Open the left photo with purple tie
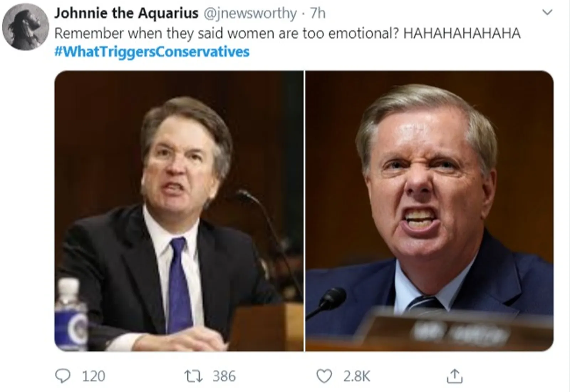570x392 pixels. pos(179,211)
